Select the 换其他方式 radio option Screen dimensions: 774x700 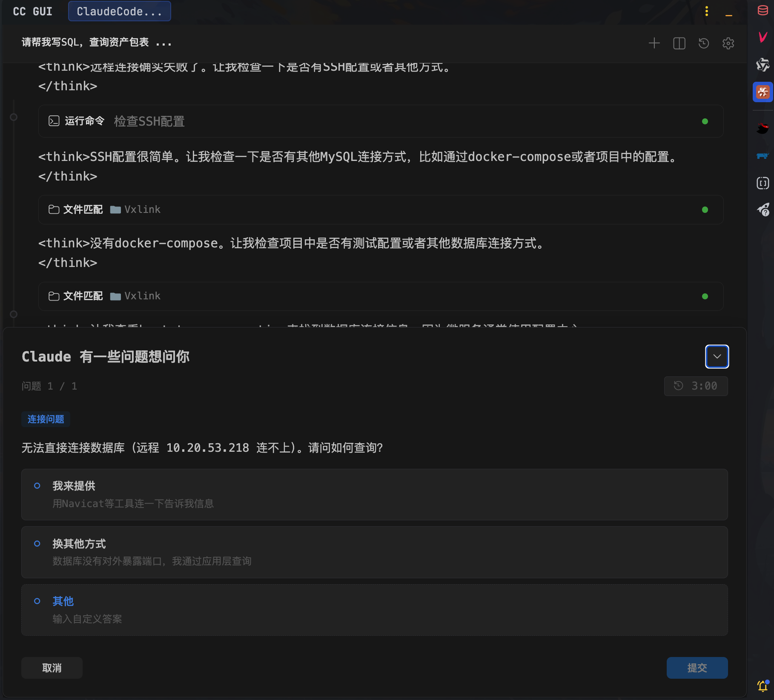37,544
